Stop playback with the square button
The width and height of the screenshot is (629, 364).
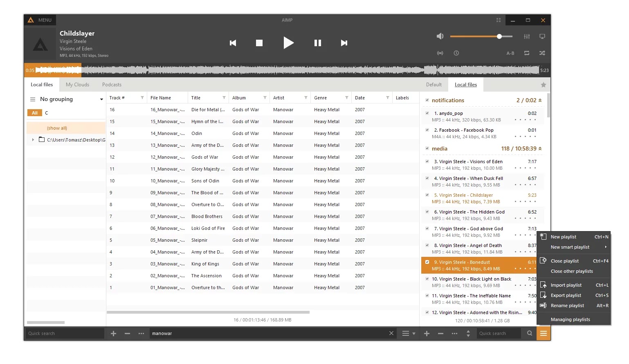click(259, 43)
